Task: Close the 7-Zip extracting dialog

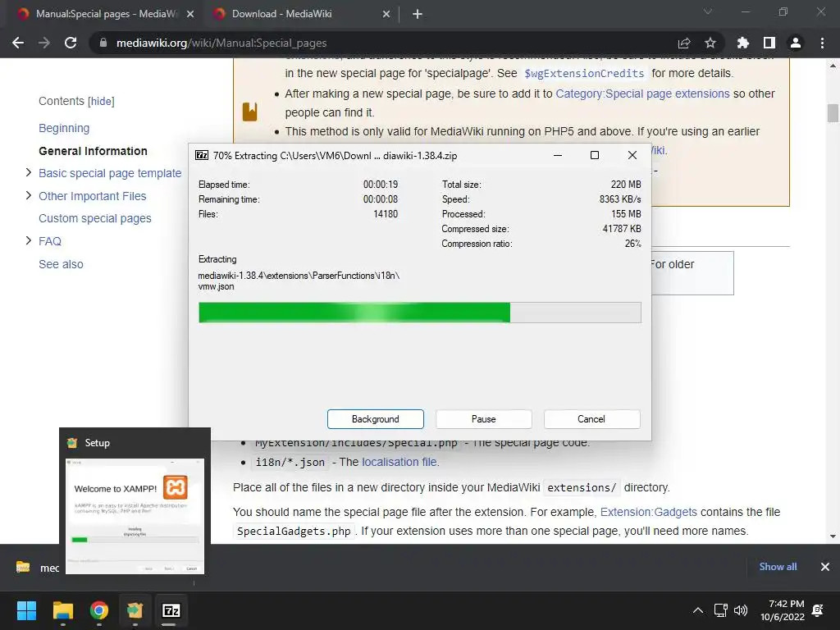Action: 632,155
